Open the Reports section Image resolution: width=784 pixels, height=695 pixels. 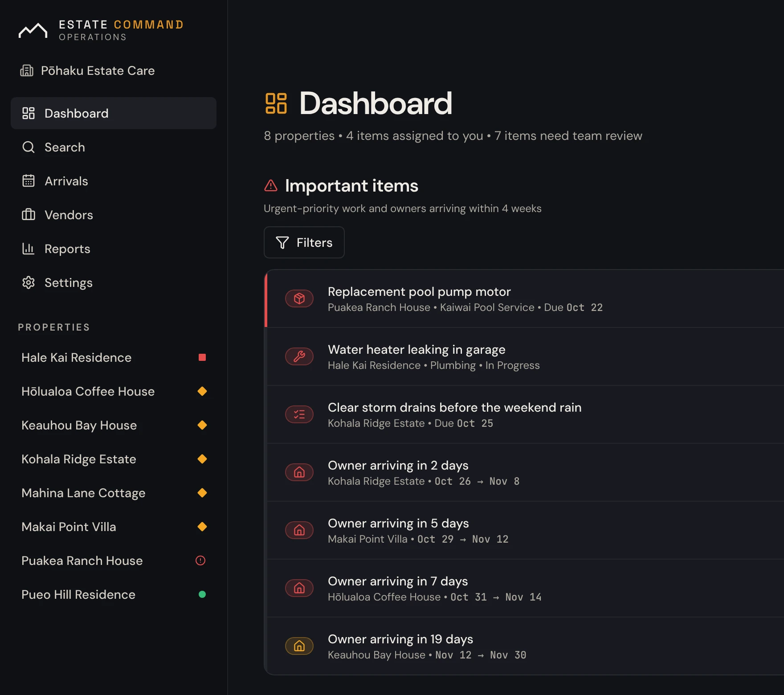click(x=114, y=249)
